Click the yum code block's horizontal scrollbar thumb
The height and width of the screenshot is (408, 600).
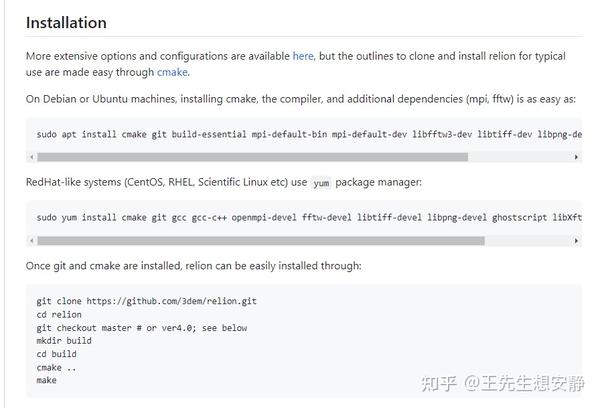point(261,241)
